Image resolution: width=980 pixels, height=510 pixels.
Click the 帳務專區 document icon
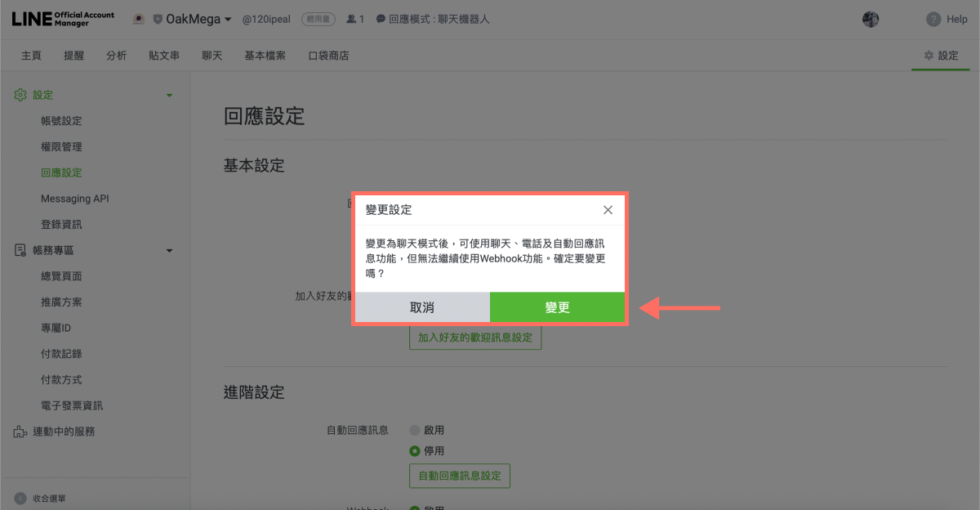[x=20, y=250]
